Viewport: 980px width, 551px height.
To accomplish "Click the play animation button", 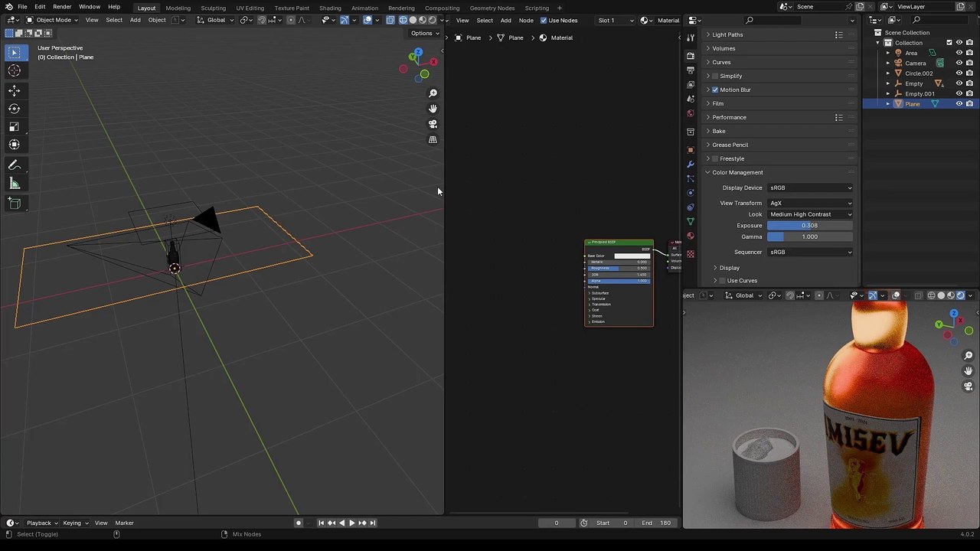I will tap(351, 523).
